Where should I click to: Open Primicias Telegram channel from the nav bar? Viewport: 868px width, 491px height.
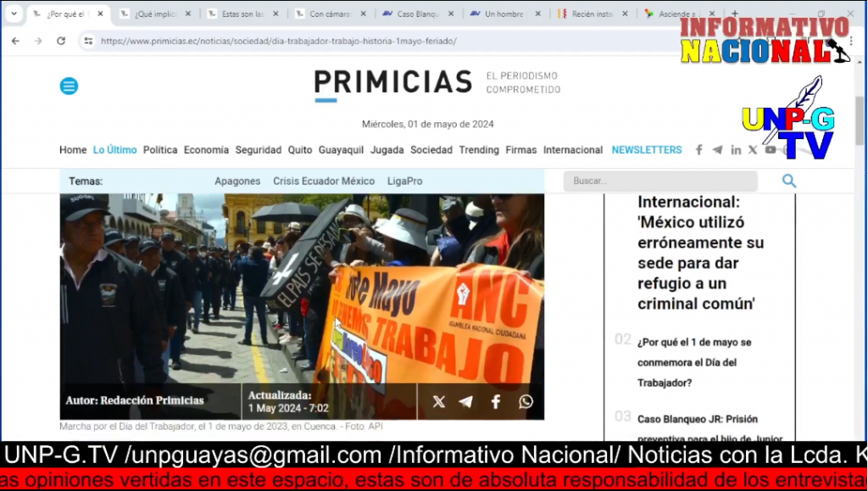point(717,150)
